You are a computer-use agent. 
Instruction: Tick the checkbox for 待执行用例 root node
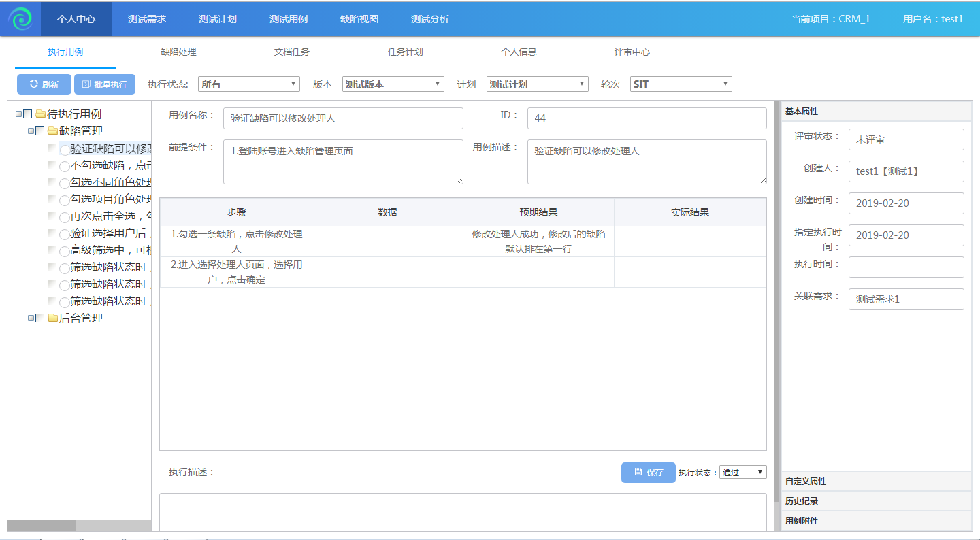click(x=28, y=114)
